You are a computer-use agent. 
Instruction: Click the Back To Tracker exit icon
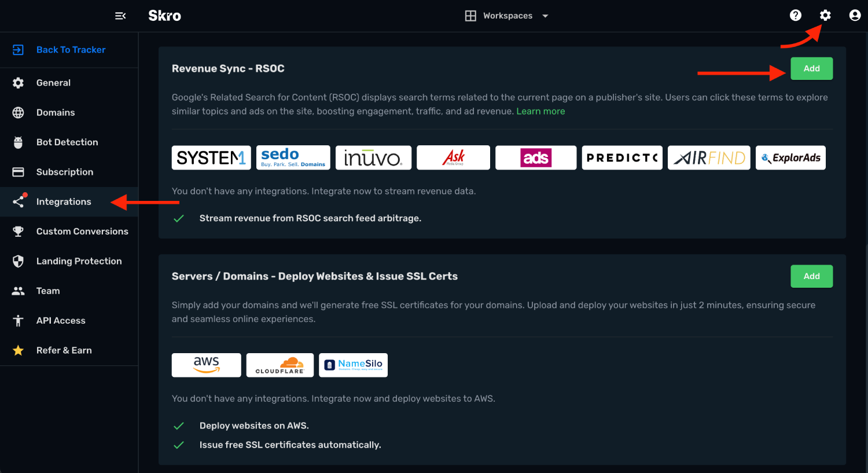[18, 50]
